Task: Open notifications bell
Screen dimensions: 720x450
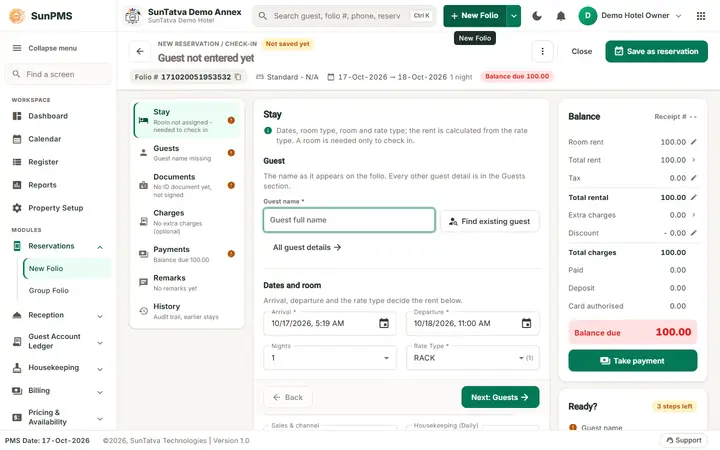Action: click(561, 16)
